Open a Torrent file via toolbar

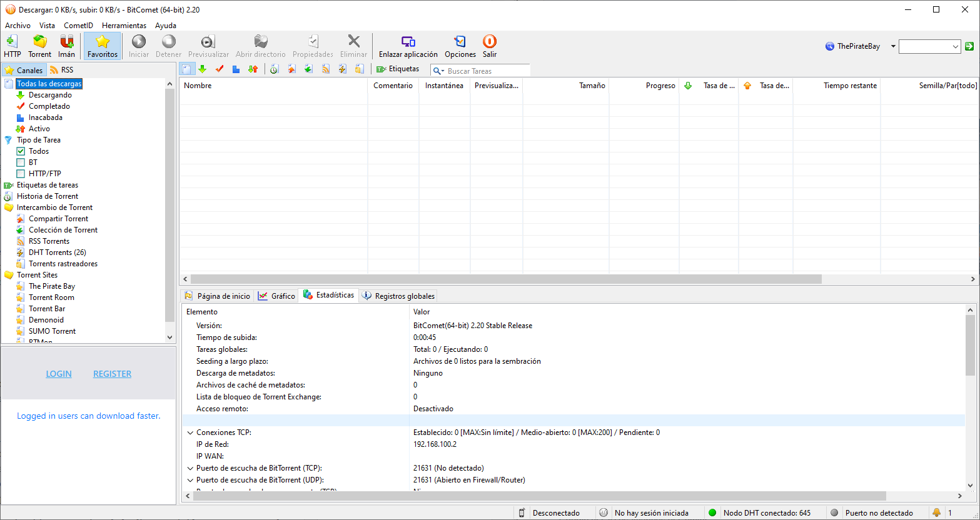point(40,46)
